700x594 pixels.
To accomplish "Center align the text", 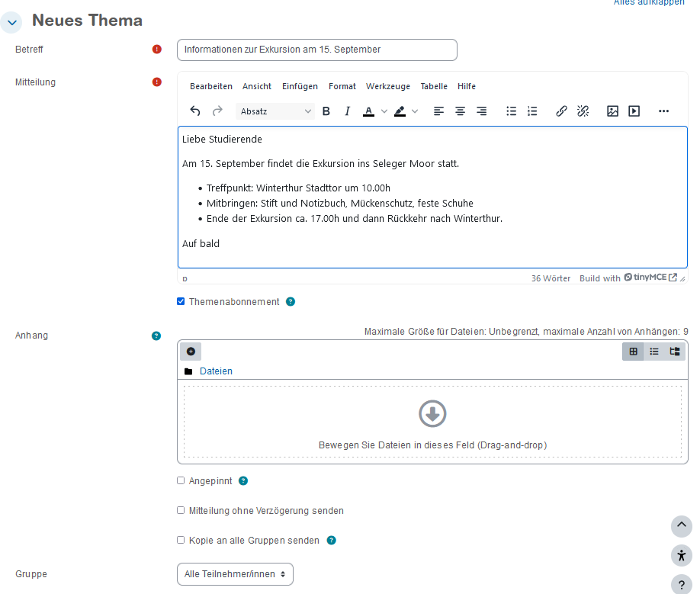I will (x=460, y=111).
